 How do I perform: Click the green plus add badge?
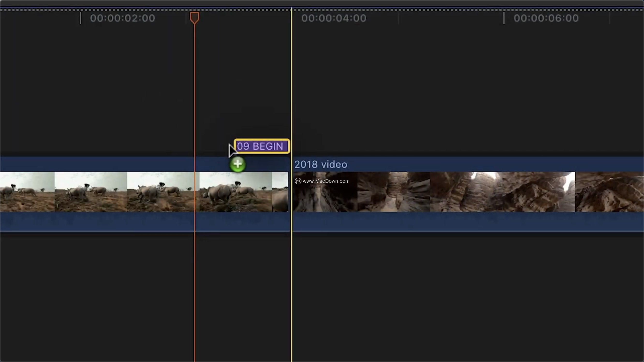tap(237, 164)
